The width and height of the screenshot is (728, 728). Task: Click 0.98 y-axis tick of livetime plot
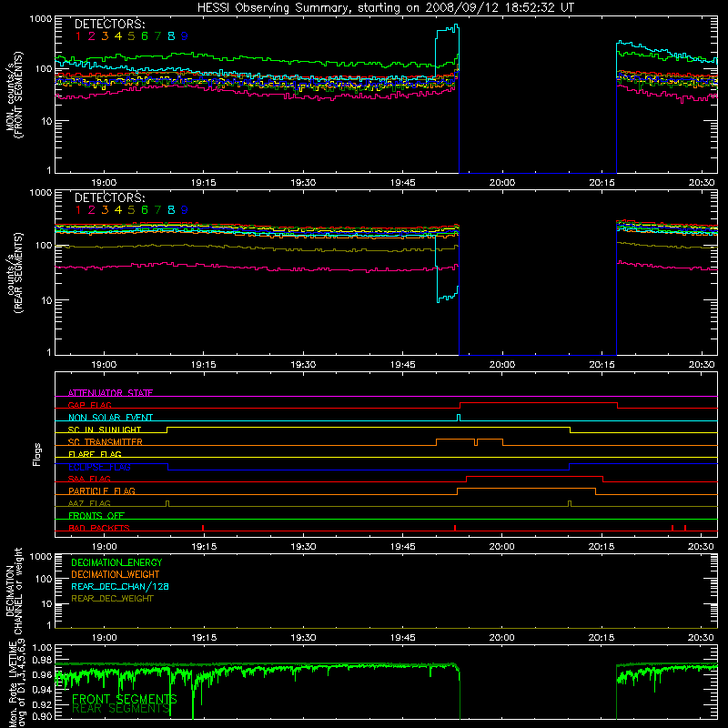(x=43, y=660)
